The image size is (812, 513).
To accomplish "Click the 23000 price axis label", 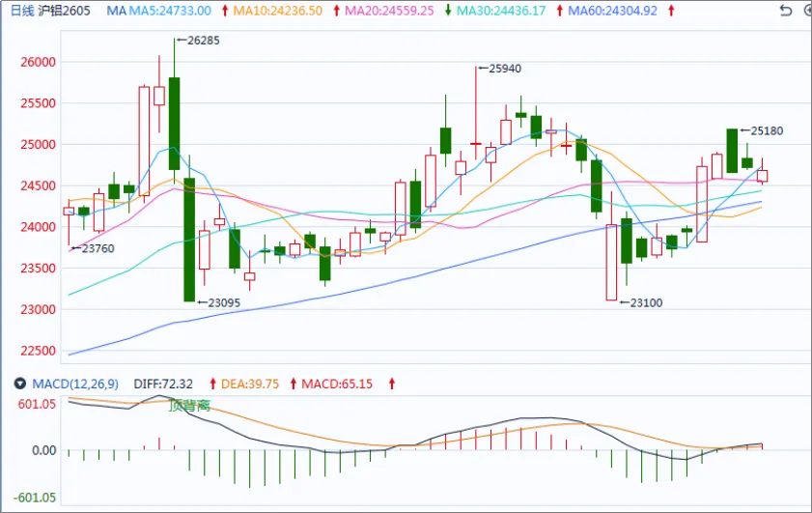I will (38, 309).
